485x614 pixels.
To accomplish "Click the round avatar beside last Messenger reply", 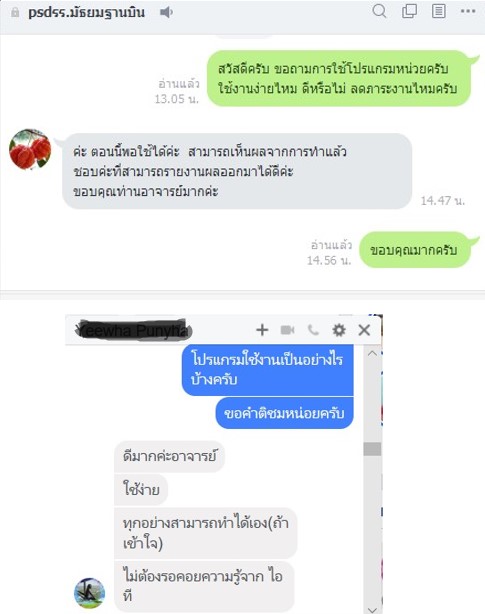I will point(89,593).
